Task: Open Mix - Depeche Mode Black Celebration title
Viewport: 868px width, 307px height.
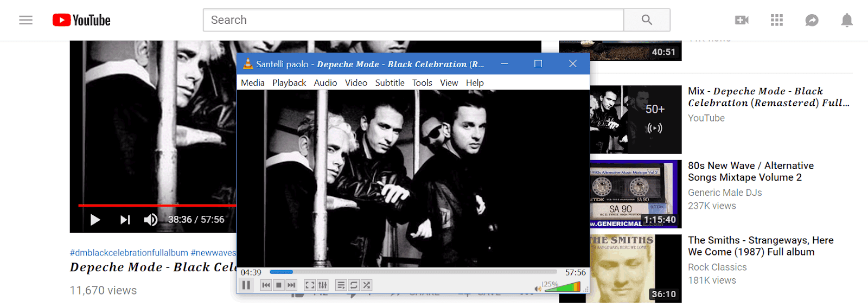Action: pyautogui.click(x=769, y=97)
